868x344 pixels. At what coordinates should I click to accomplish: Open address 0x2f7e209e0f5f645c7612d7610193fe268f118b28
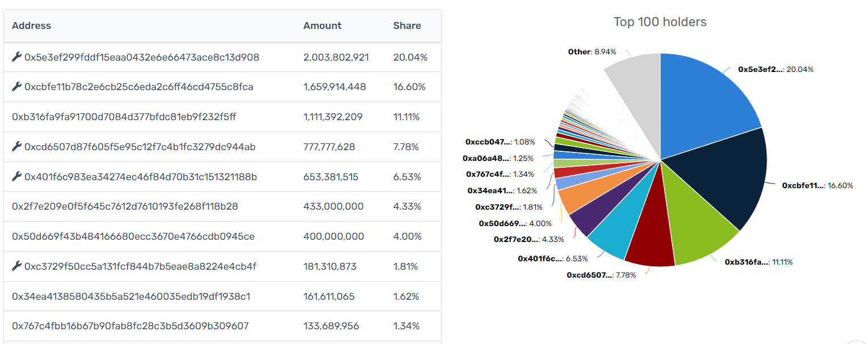125,206
